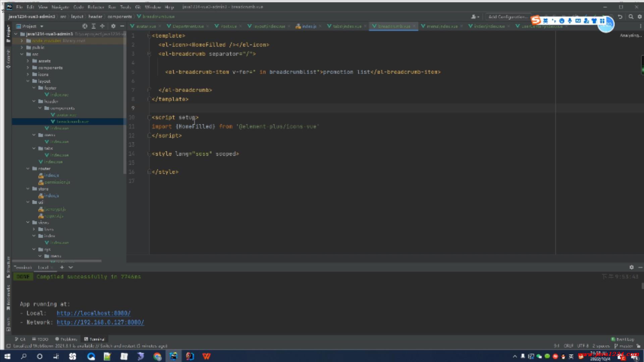
Task: Collapse the src folder
Action: click(x=22, y=54)
